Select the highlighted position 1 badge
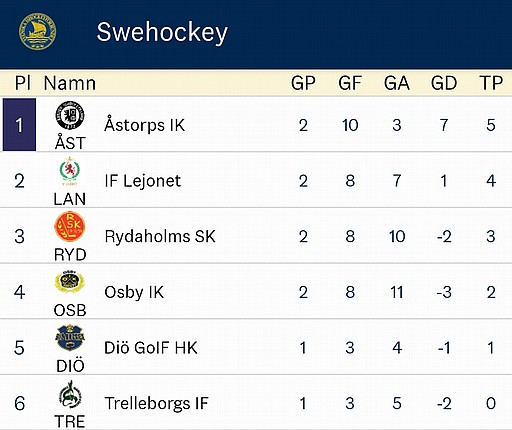Screen dimensions: 512x430 point(19,125)
